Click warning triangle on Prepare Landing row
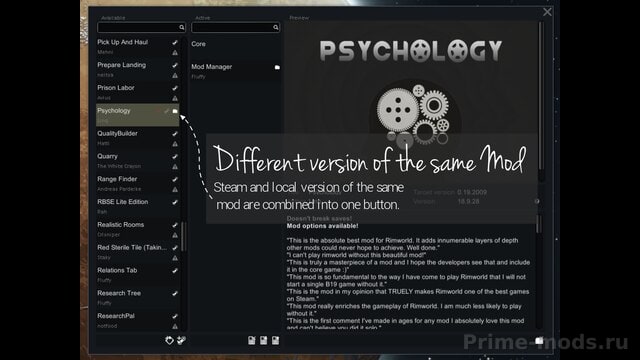Image resolution: width=640 pixels, height=360 pixels. click(x=175, y=76)
